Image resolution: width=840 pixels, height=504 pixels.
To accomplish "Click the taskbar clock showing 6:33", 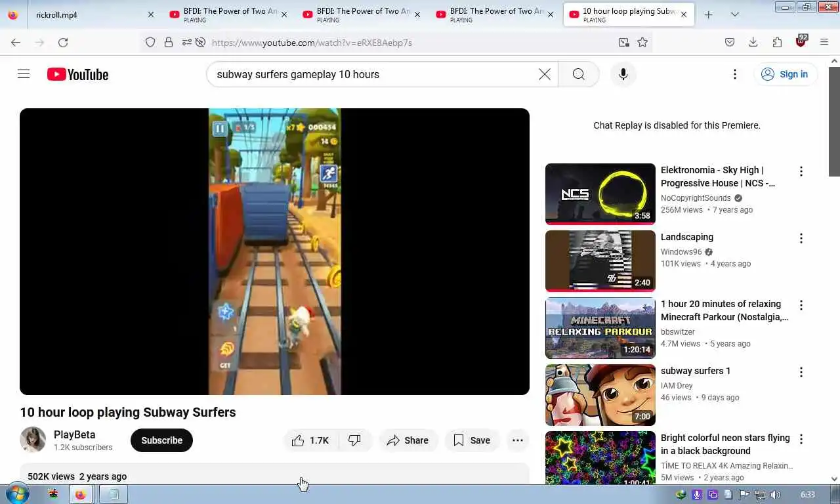I will [807, 494].
